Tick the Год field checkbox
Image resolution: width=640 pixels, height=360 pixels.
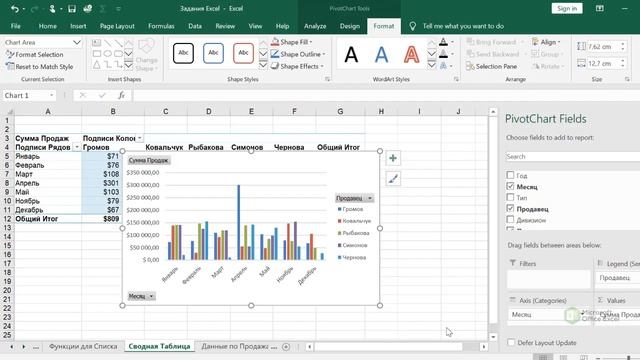(x=510, y=175)
